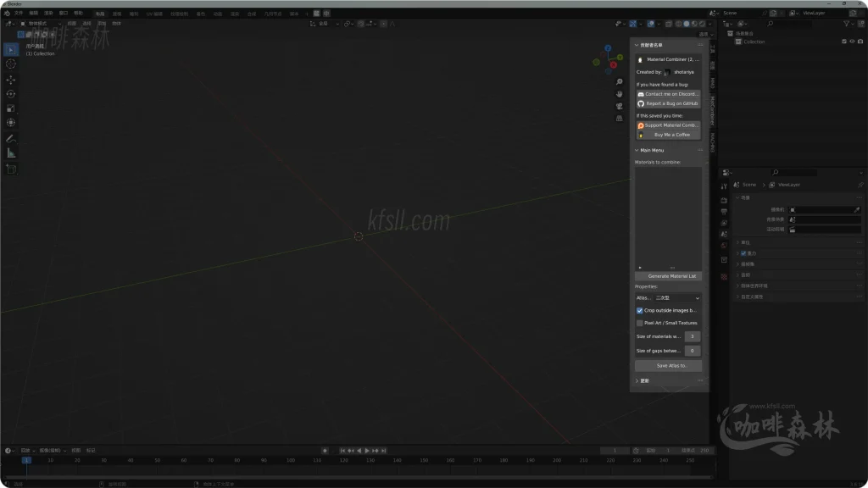Enable Pixel Art / Small Textures checkbox
868x488 pixels.
click(x=639, y=323)
